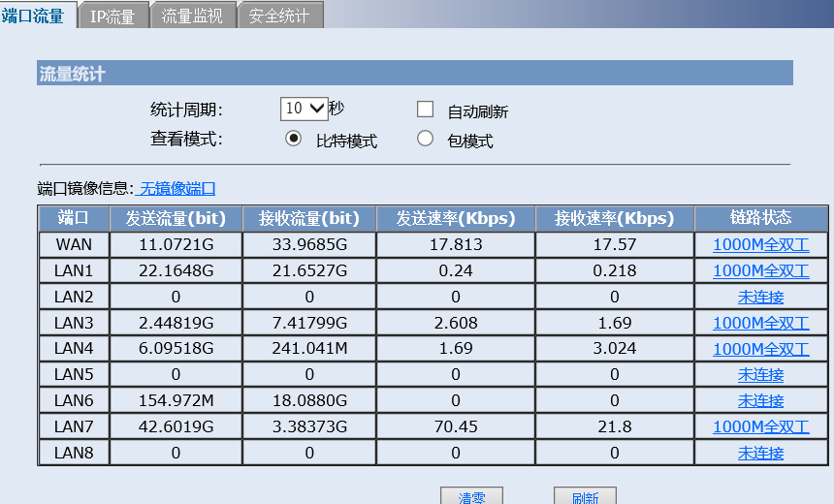Click the 端口 column header
This screenshot has height=504, width=834.
[74, 218]
